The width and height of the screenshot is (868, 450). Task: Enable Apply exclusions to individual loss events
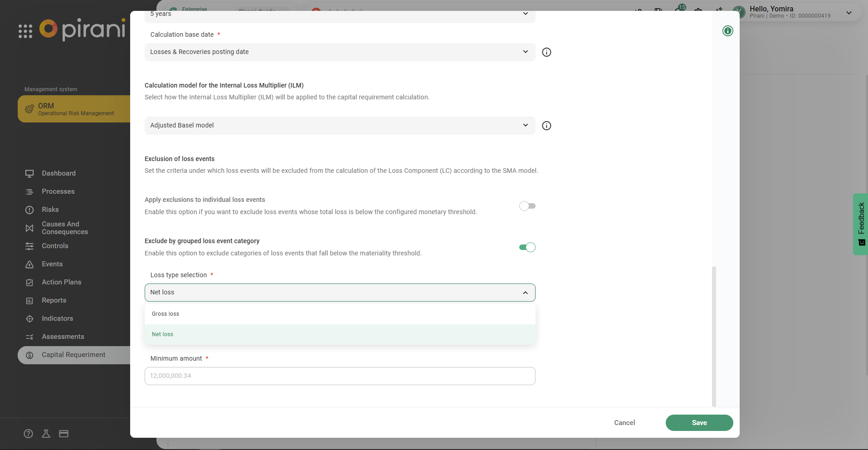527,206
